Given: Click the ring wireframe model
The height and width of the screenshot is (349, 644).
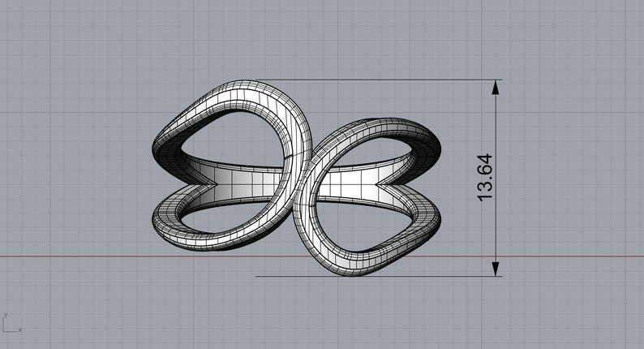Looking at the screenshot, I should point(297,178).
